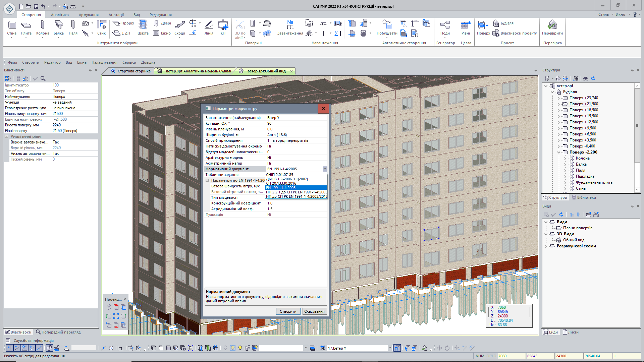This screenshot has width=644, height=362.
Task: Toggle the NUM status indicator
Action: 480,356
